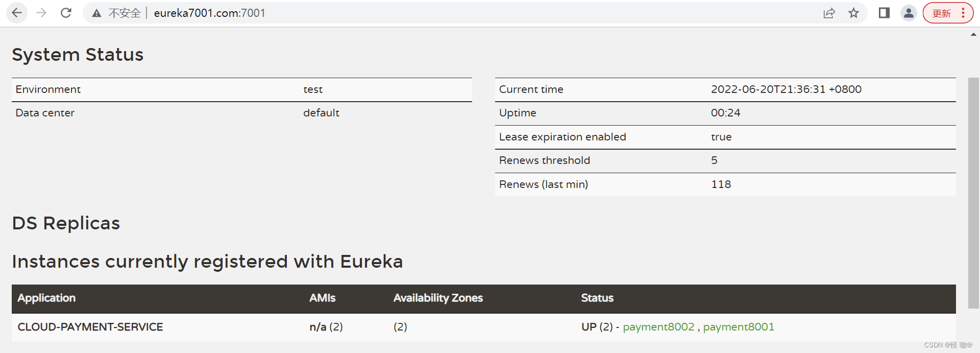The width and height of the screenshot is (980, 353).
Task: Reload the Eureka page
Action: 66,13
